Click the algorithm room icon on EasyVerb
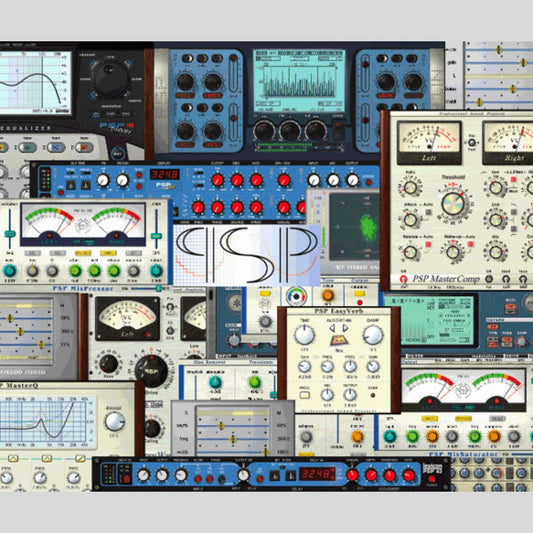The height and width of the screenshot is (533, 533). click(339, 340)
